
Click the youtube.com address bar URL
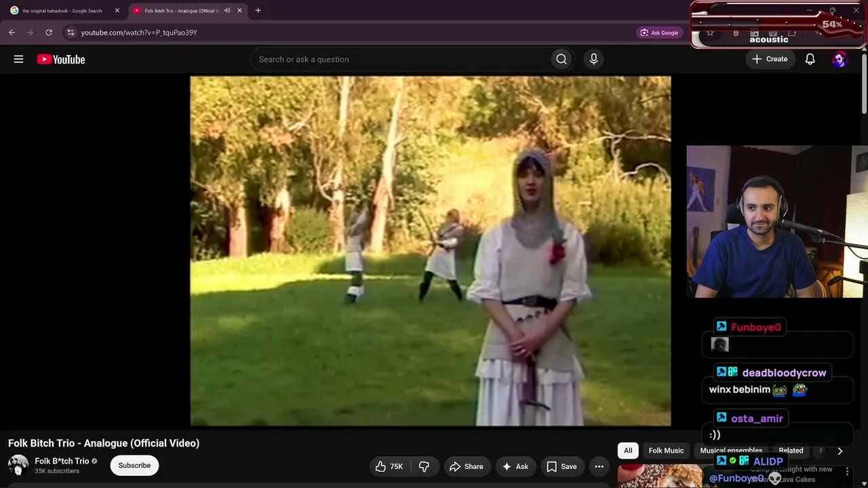coord(139,33)
